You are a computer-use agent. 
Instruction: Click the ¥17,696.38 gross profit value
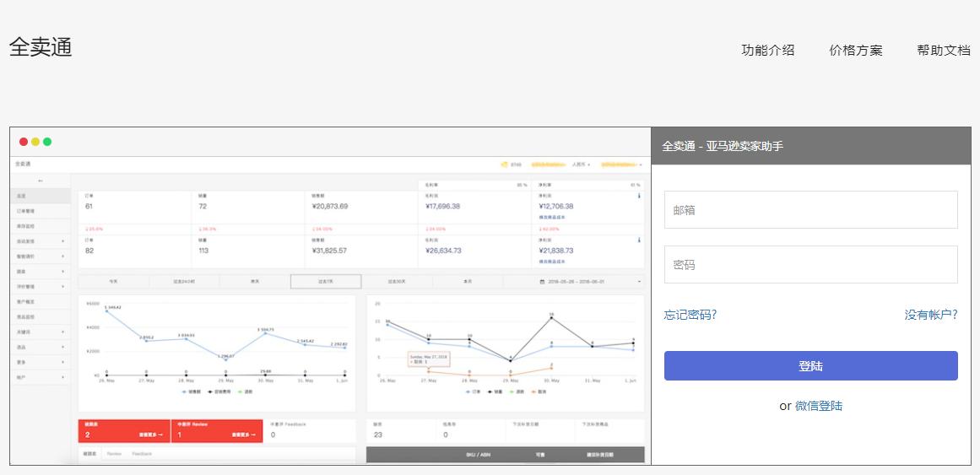442,206
